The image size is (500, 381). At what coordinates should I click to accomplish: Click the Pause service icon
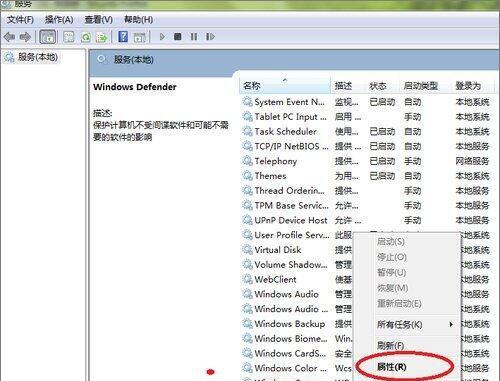(194, 36)
